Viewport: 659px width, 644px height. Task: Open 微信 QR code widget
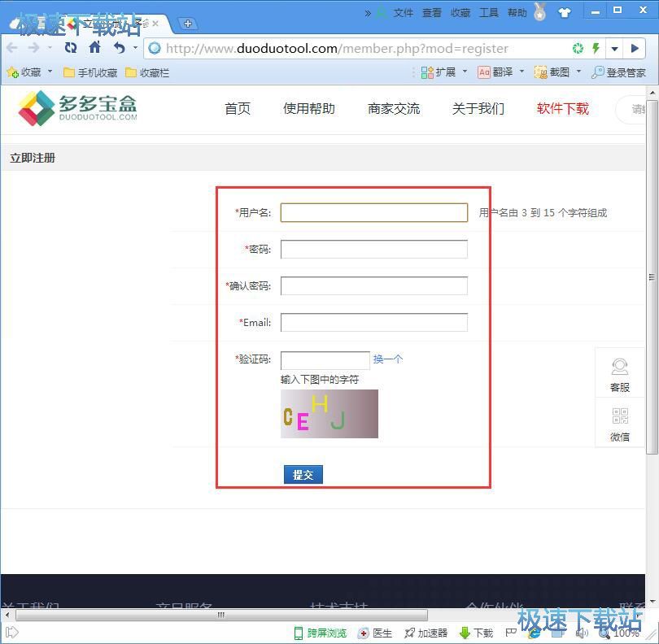[620, 424]
